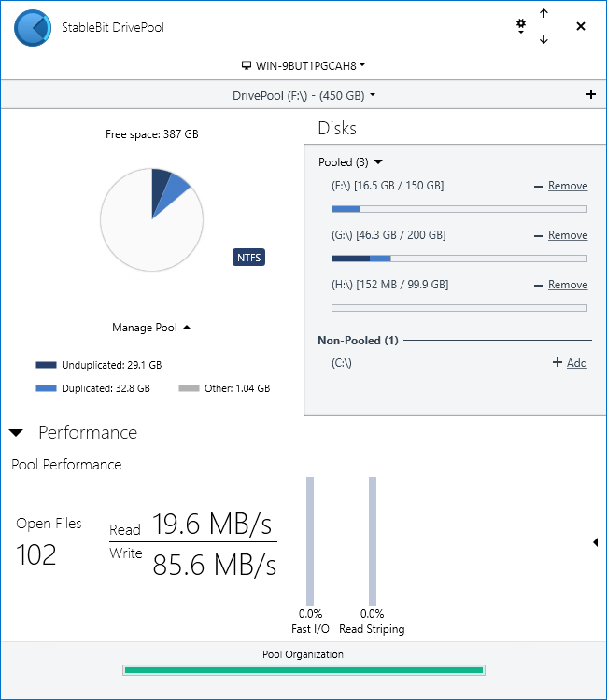Click the Write 85.6 MB/s value

click(x=215, y=565)
